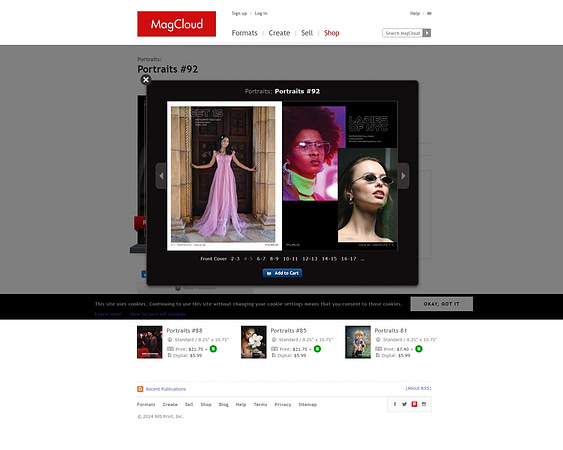This screenshot has width=563, height=450.
Task: Click the left preview page with the pink dress
Action: point(224,176)
